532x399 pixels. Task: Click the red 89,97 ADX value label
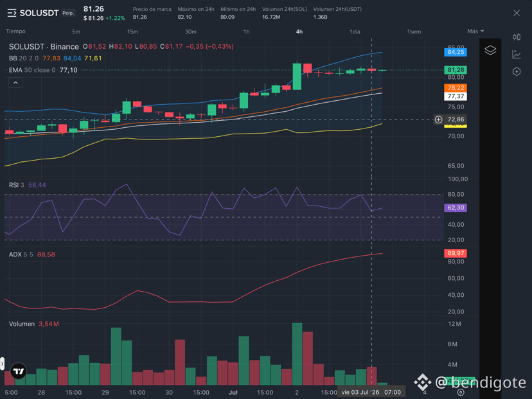tap(456, 253)
